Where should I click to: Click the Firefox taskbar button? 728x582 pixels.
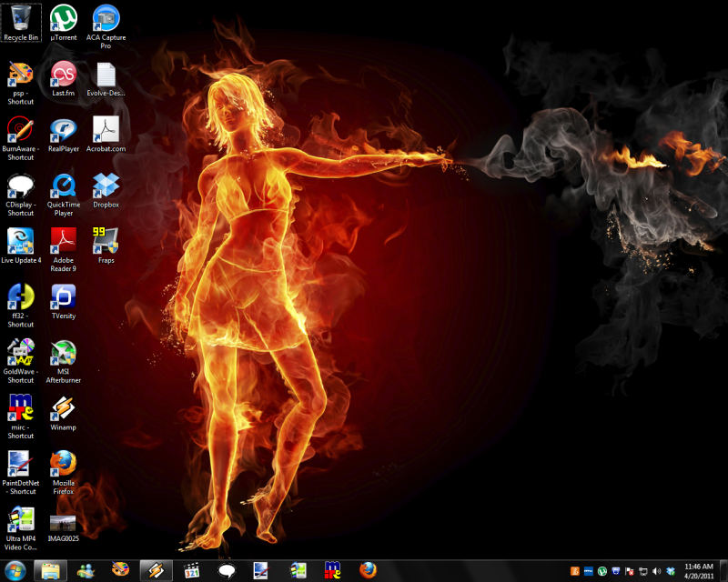368,570
